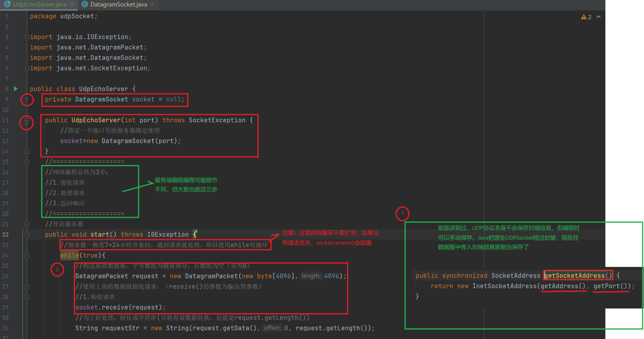The height and width of the screenshot is (339, 644).
Task: Click the yellow warning indicator showing 2 problems
Action: click(586, 17)
